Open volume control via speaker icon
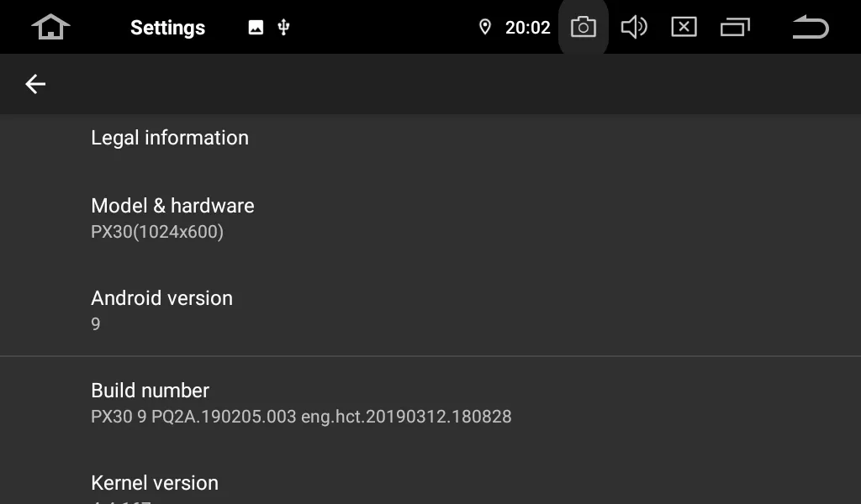861x504 pixels. tap(633, 27)
